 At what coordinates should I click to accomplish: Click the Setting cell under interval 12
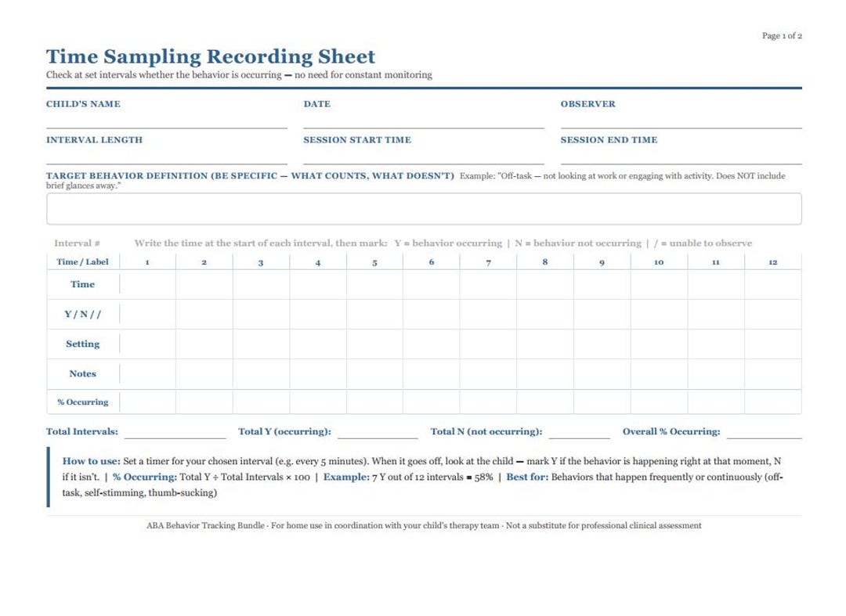[772, 344]
